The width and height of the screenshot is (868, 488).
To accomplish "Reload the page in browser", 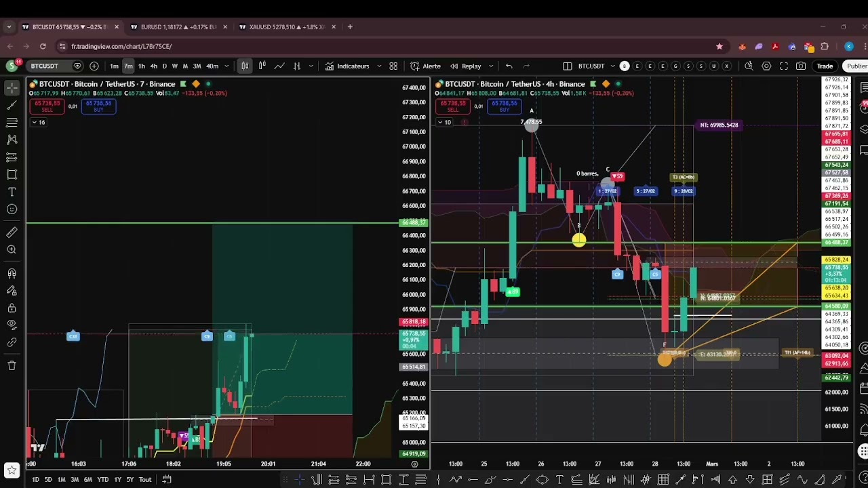I will [43, 46].
